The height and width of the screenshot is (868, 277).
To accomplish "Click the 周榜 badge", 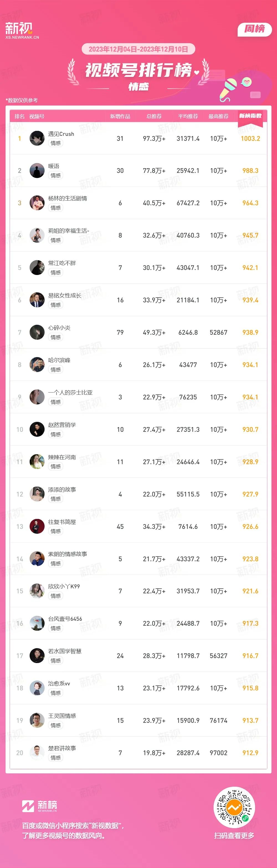I will point(255,29).
